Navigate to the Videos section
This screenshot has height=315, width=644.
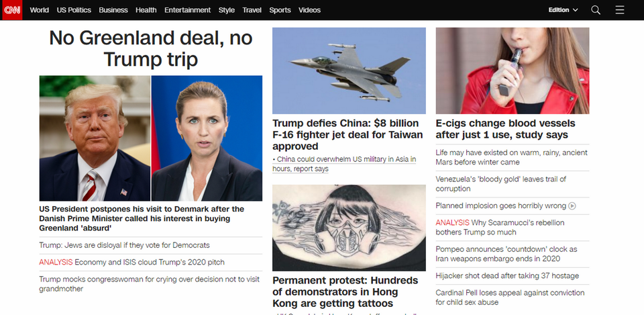tap(310, 10)
